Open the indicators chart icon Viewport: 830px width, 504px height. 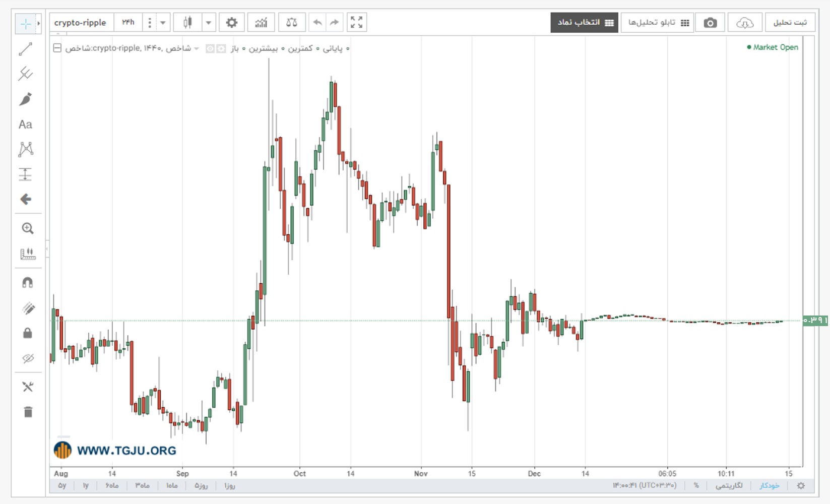coord(261,23)
